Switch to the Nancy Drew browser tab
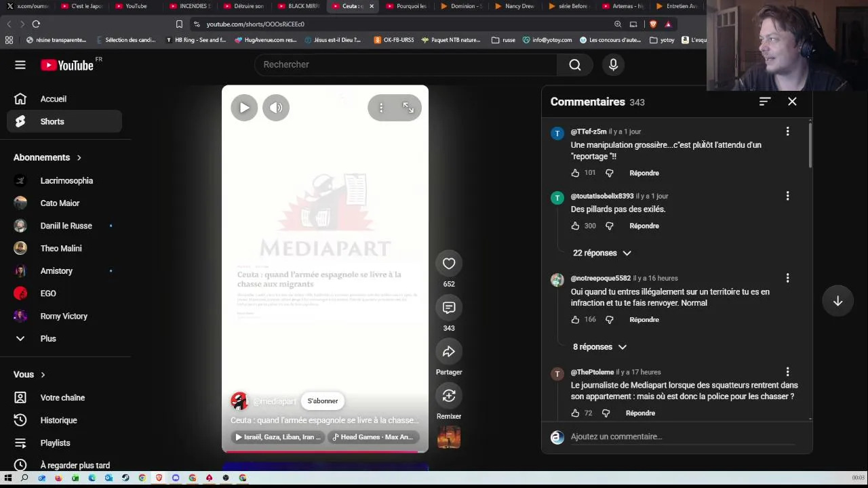 click(515, 6)
